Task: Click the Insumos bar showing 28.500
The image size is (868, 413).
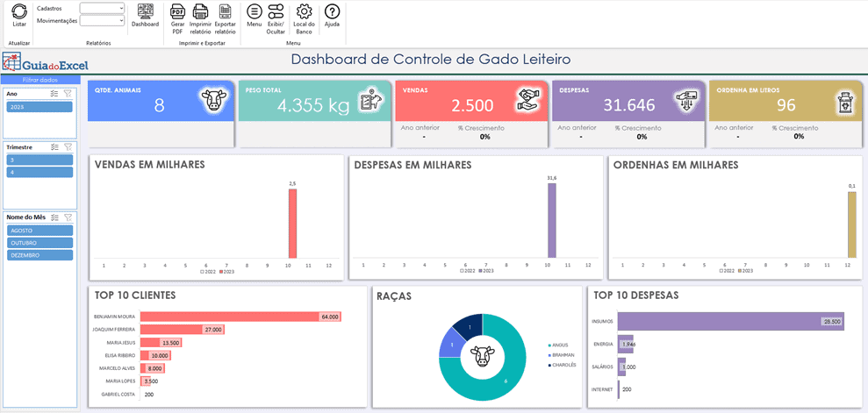Action: [x=731, y=321]
